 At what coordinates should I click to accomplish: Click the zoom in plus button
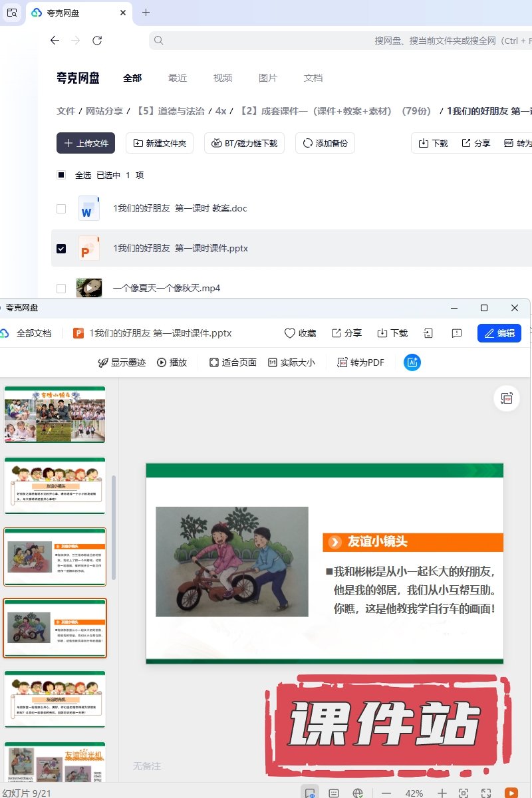pyautogui.click(x=442, y=793)
